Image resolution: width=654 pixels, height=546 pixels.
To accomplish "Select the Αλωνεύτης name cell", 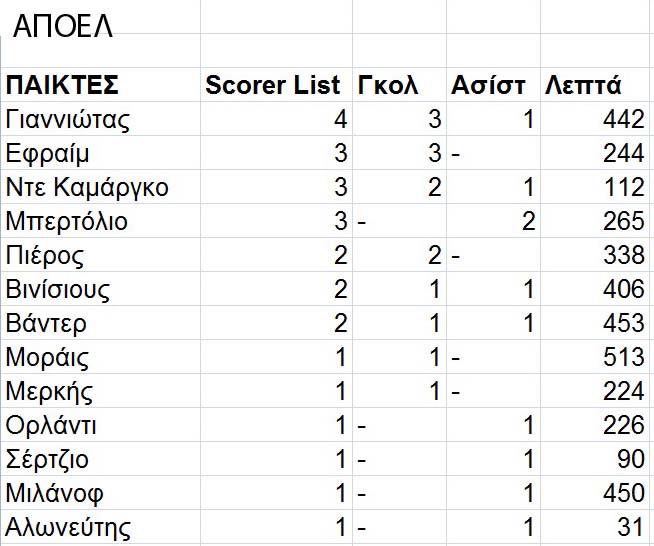I will click(67, 528).
